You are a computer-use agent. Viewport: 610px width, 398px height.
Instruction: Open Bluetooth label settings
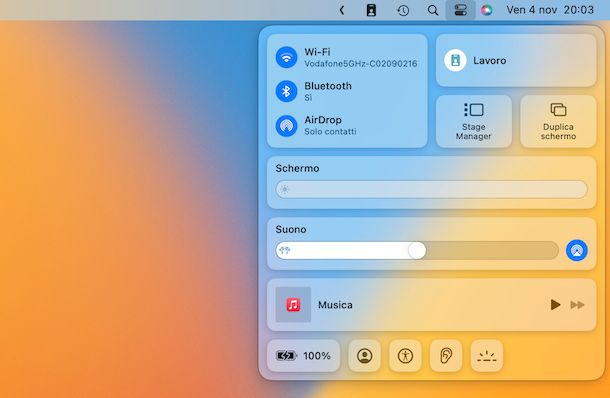pos(328,86)
